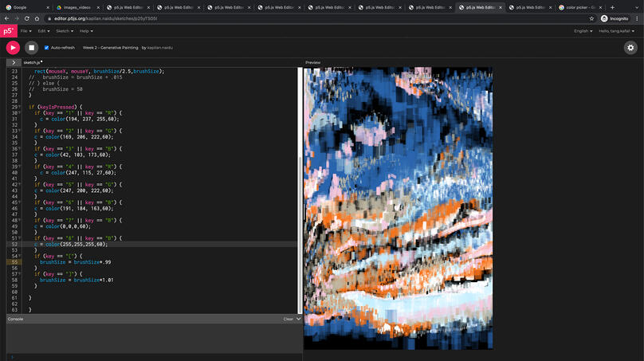
Task: Bookmark this page with star icon
Action: click(591, 18)
